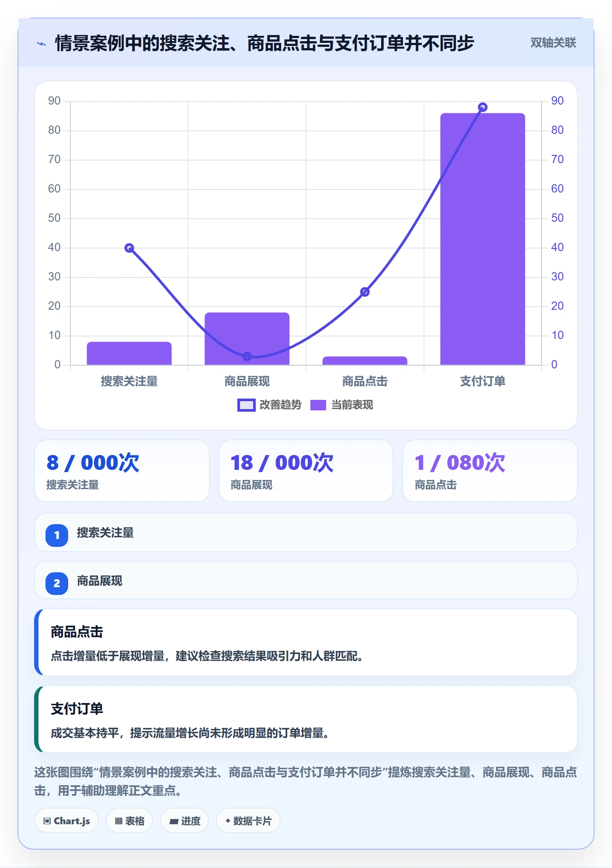
Task: Click the Chart.js tag
Action: (66, 821)
